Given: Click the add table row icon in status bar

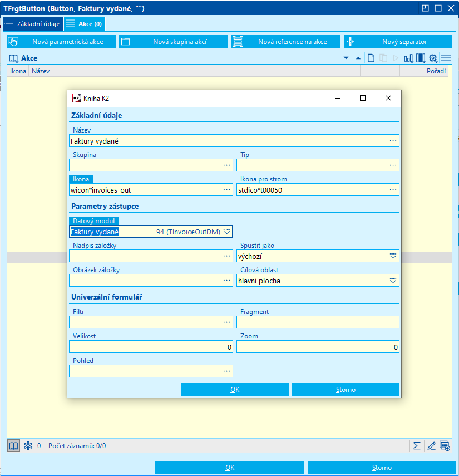Looking at the screenshot, I should pos(445,445).
